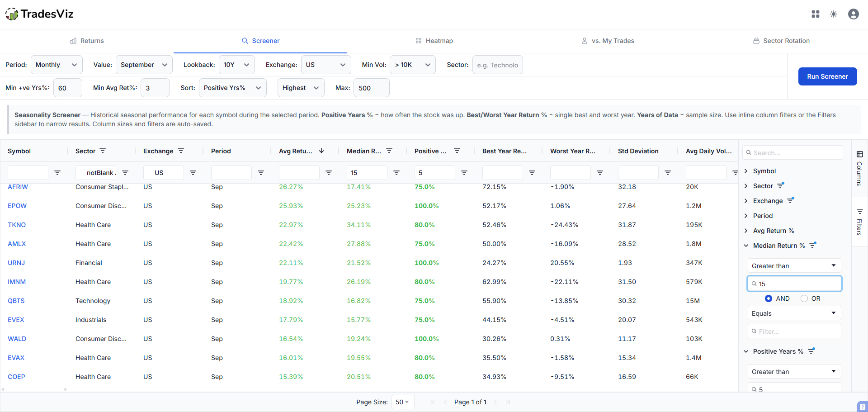Click the Symbol column header
The width and height of the screenshot is (868, 412).
pos(19,151)
